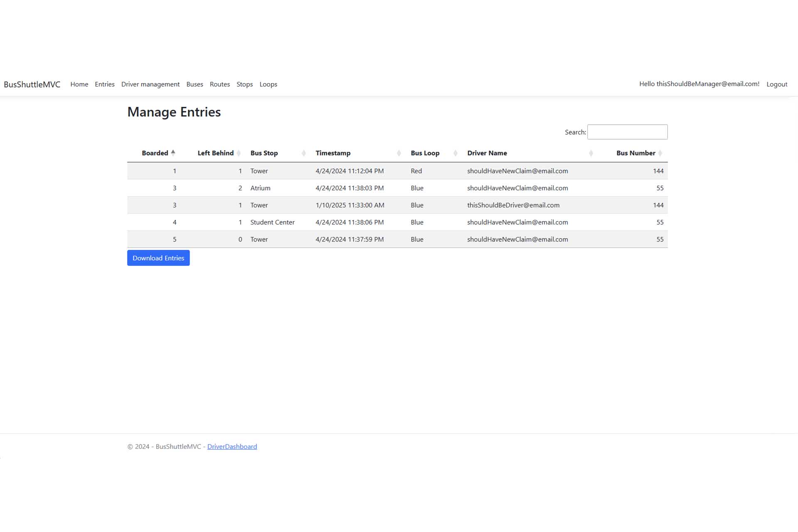The width and height of the screenshot is (798, 532).
Task: Go to Driver management page
Action: tap(150, 84)
